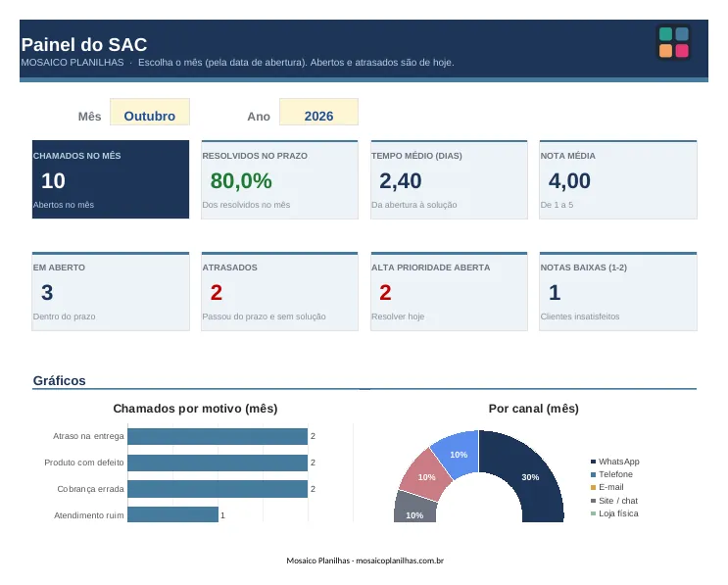Click the Dentro do prazo caption
Image resolution: width=728 pixels, height=585 pixels.
(x=64, y=317)
